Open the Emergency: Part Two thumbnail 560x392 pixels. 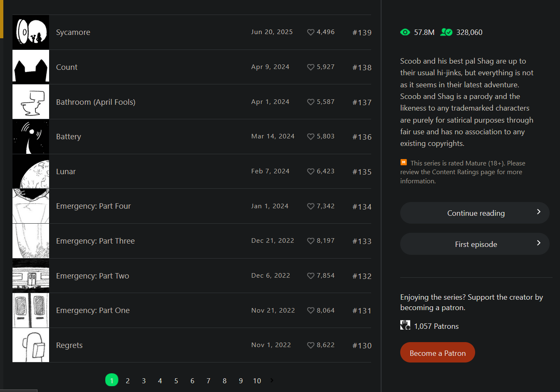coord(31,276)
